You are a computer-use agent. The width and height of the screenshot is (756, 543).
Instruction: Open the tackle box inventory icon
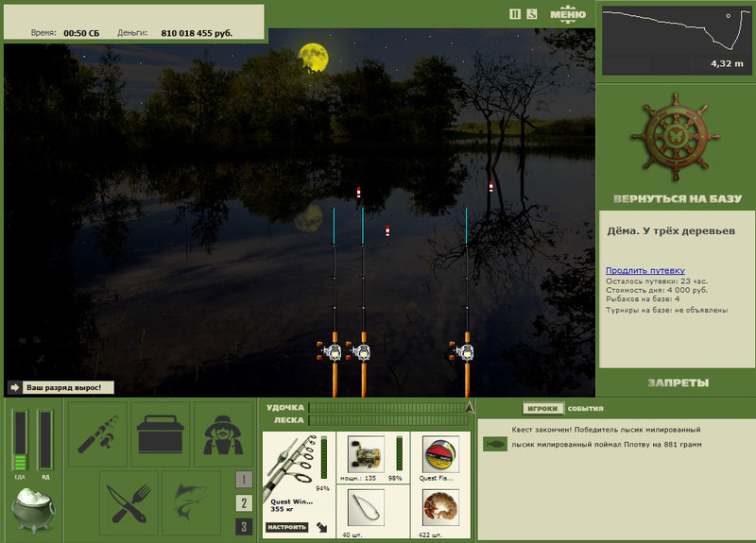[161, 434]
